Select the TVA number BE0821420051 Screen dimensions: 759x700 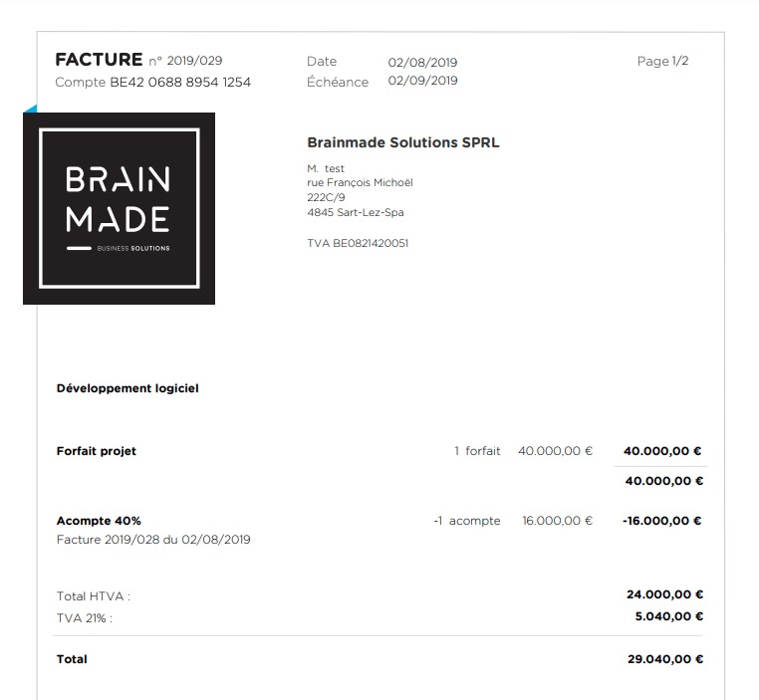coord(371,243)
